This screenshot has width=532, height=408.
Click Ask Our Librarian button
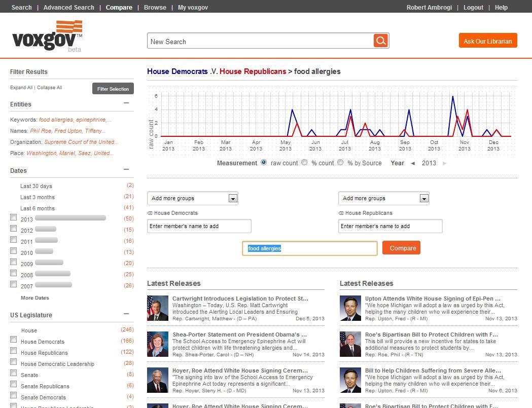(488, 41)
